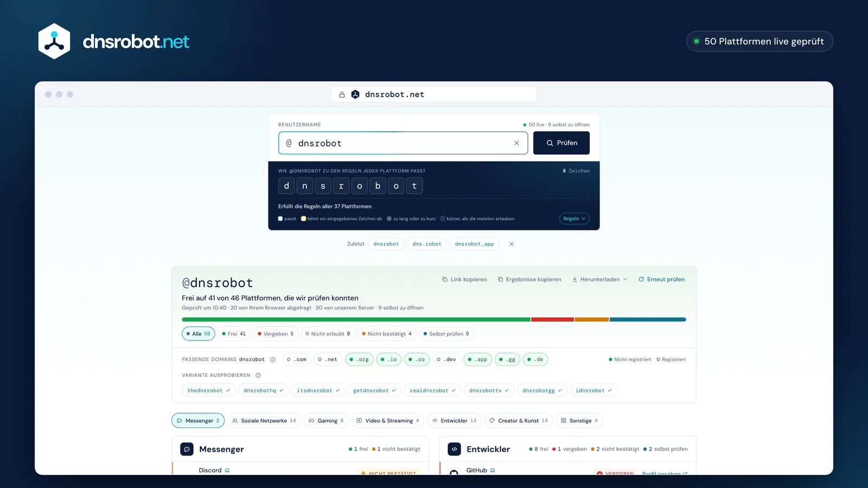This screenshot has width=868, height=488.
Task: Try the variant getdnsrobot
Action: click(375, 390)
